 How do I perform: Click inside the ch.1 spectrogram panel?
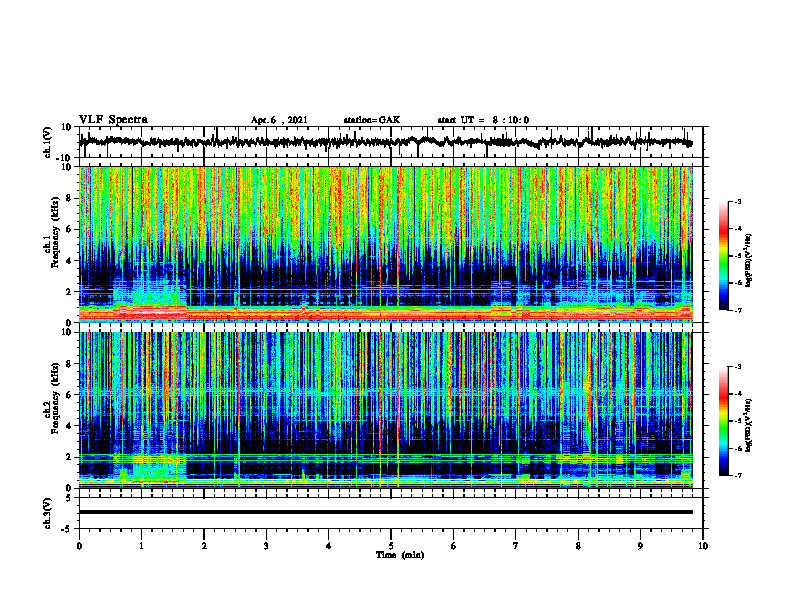click(386, 244)
